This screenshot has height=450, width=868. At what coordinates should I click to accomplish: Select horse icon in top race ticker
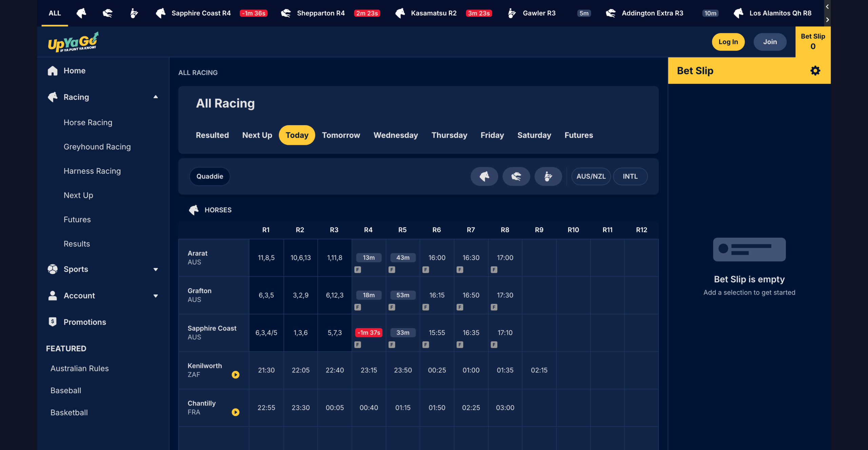click(81, 13)
